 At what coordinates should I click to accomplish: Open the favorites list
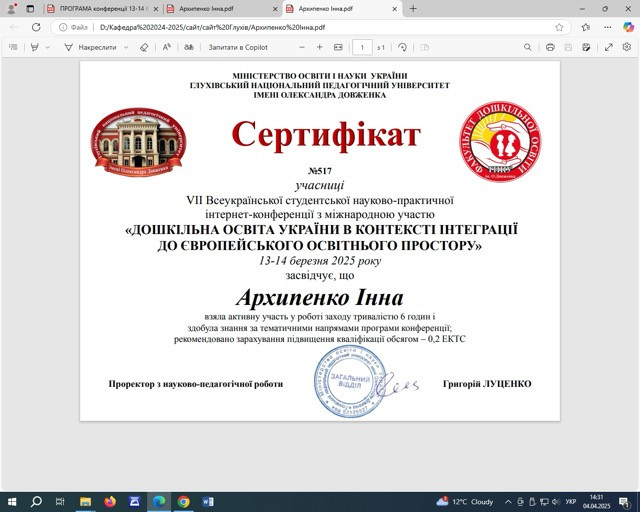point(586,27)
